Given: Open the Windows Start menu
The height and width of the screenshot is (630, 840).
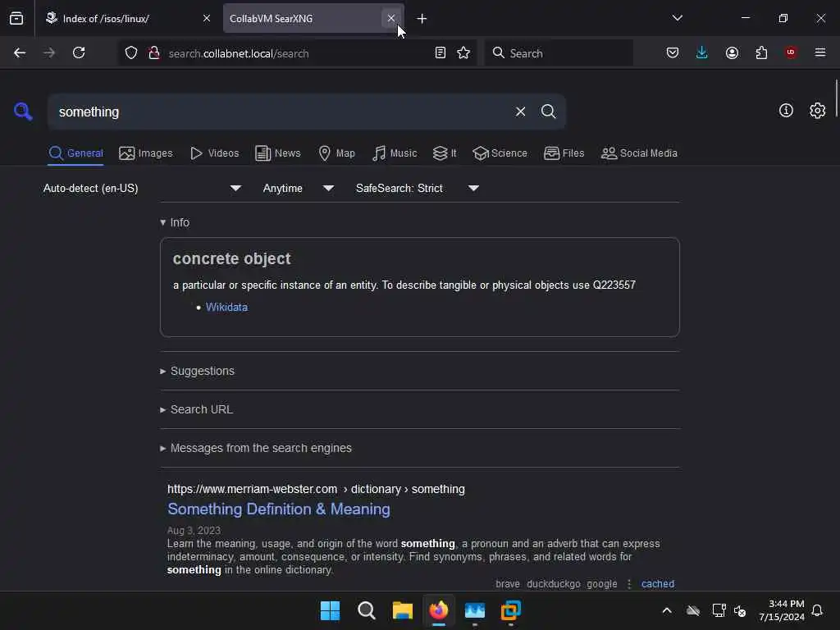Looking at the screenshot, I should 330,610.
